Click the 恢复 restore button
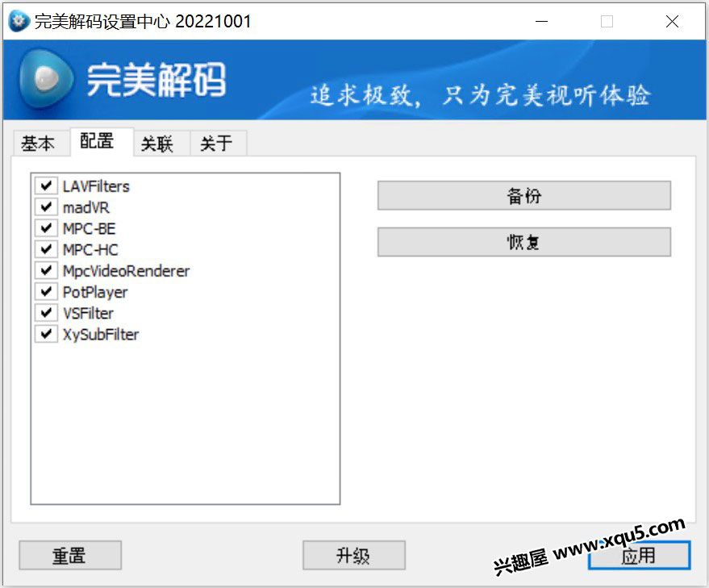The width and height of the screenshot is (709, 588). tap(524, 242)
